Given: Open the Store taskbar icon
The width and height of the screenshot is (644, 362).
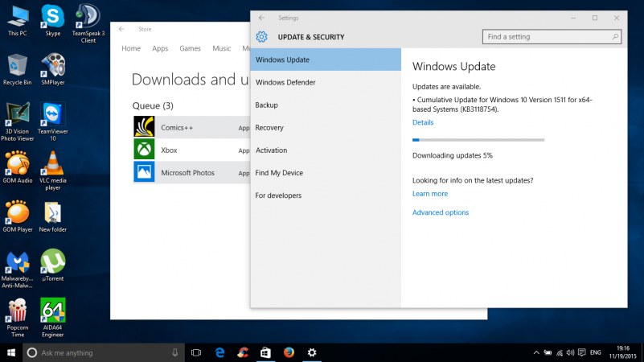Looking at the screenshot, I should [266, 352].
